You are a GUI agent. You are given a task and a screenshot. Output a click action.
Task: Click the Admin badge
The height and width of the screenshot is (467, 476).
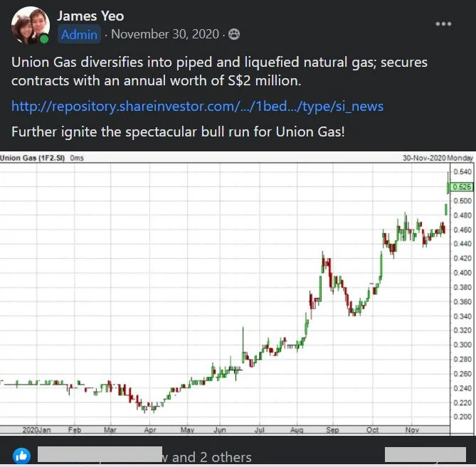pos(79,35)
